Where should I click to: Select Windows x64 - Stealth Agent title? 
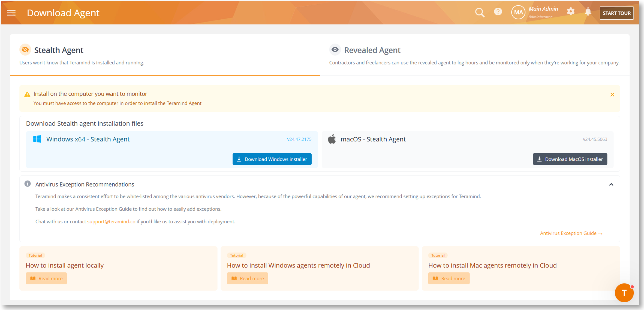[x=88, y=139]
